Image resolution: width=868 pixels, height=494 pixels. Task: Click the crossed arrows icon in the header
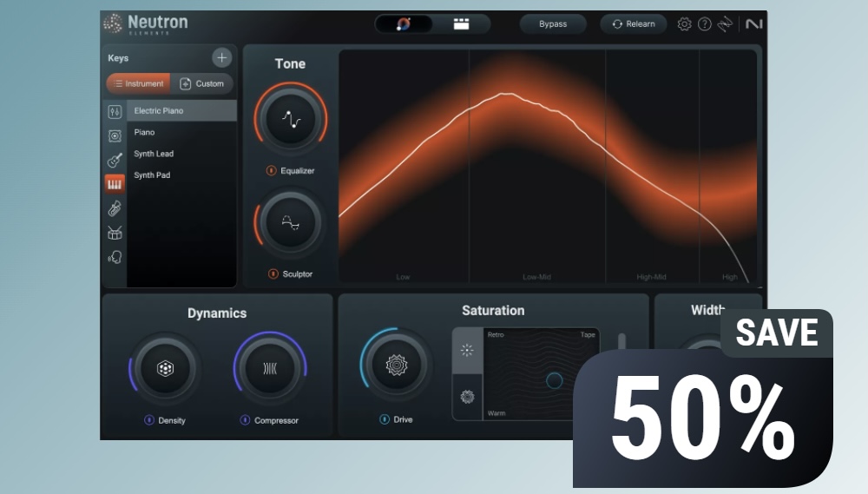click(725, 23)
